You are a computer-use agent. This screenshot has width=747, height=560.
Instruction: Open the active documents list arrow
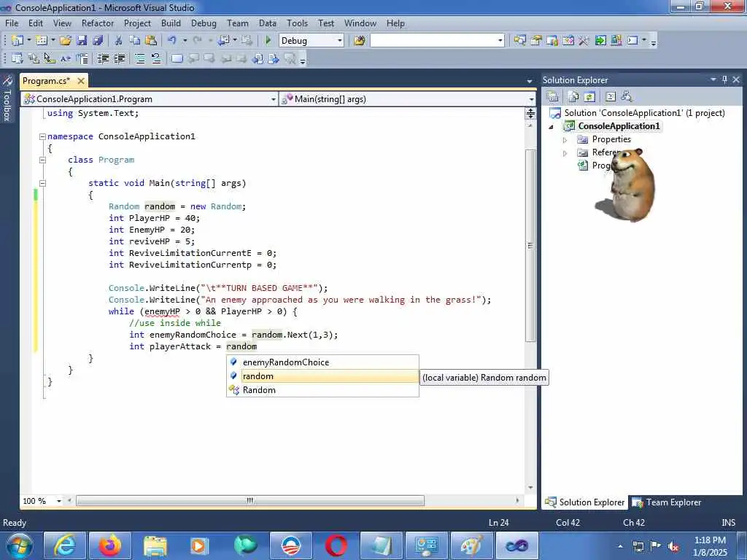530,82
